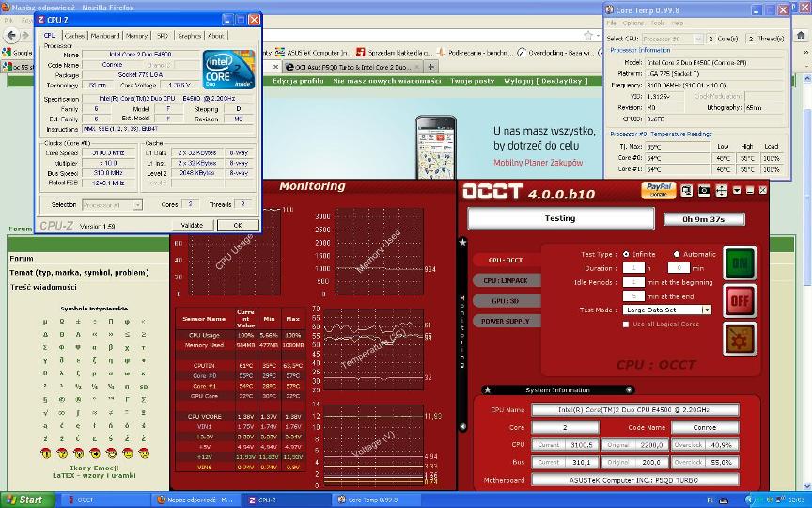The image size is (812, 508).
Task: Collapse Monitoring panel with left arrow
Action: 462,426
